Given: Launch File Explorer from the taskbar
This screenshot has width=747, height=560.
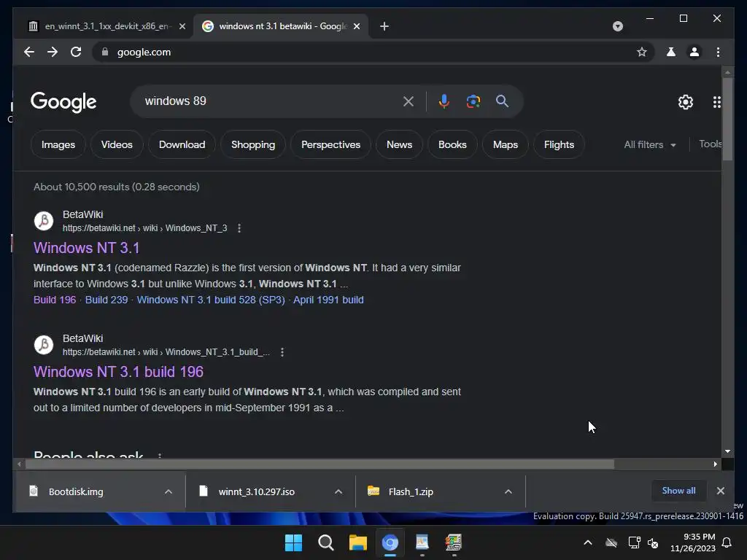Looking at the screenshot, I should (x=357, y=542).
